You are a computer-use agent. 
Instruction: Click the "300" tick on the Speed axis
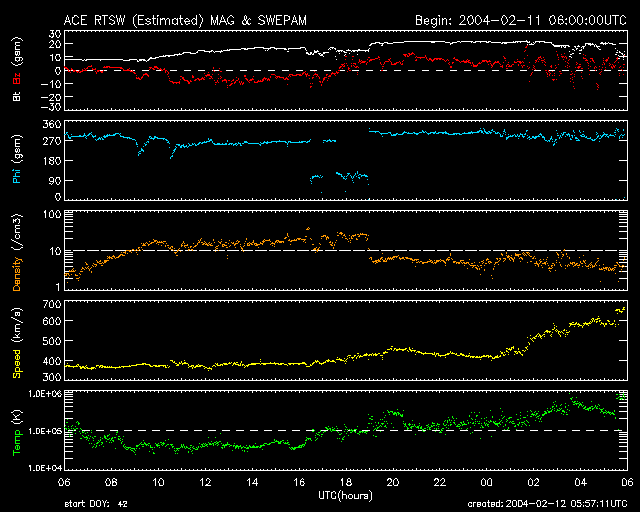point(52,377)
